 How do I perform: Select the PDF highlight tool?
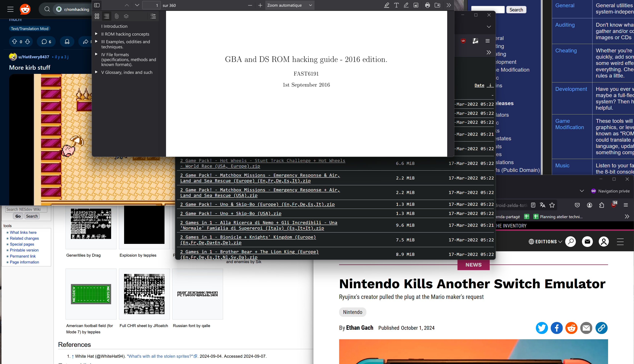pos(386,5)
